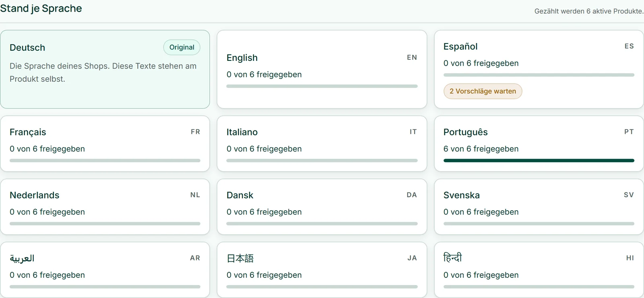The image size is (644, 298).
Task: Click "0 von 6 freigegeben" under Italiano
Action: point(264,149)
